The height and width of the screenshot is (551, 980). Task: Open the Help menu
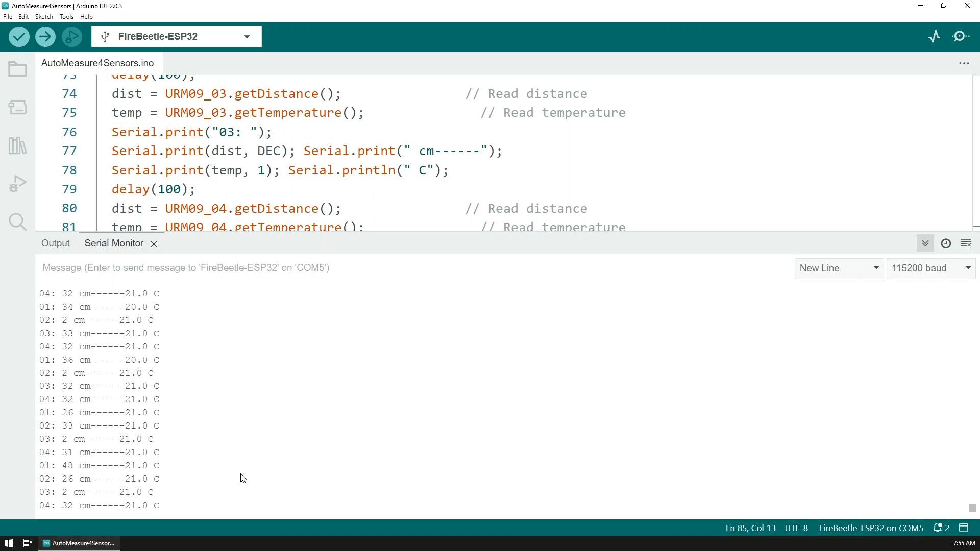click(86, 17)
